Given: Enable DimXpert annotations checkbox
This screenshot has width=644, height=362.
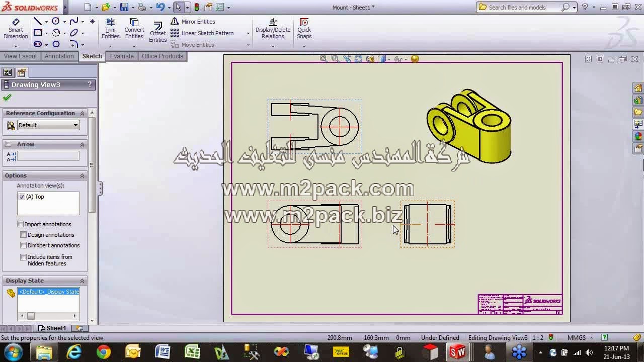Looking at the screenshot, I should pos(24,245).
